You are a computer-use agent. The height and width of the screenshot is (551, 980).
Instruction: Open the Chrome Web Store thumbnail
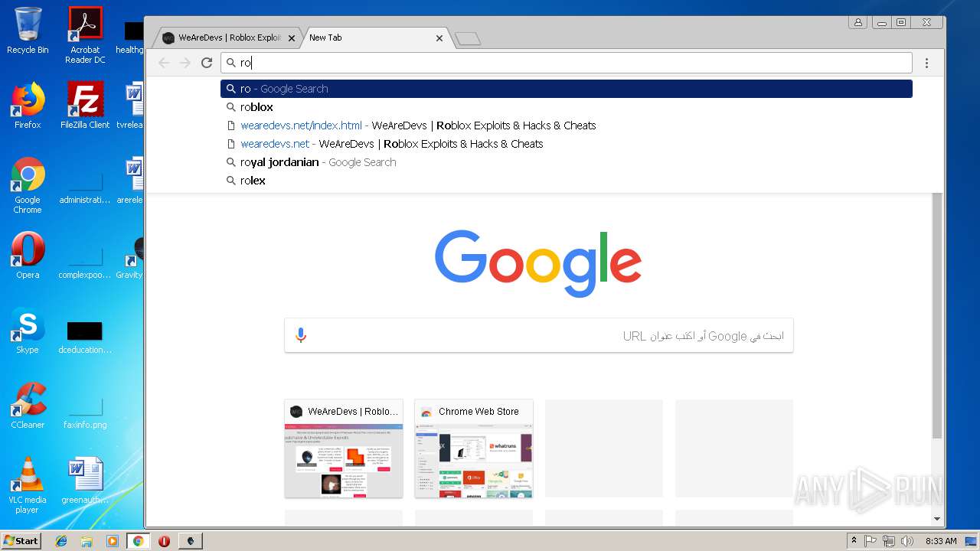pyautogui.click(x=474, y=448)
